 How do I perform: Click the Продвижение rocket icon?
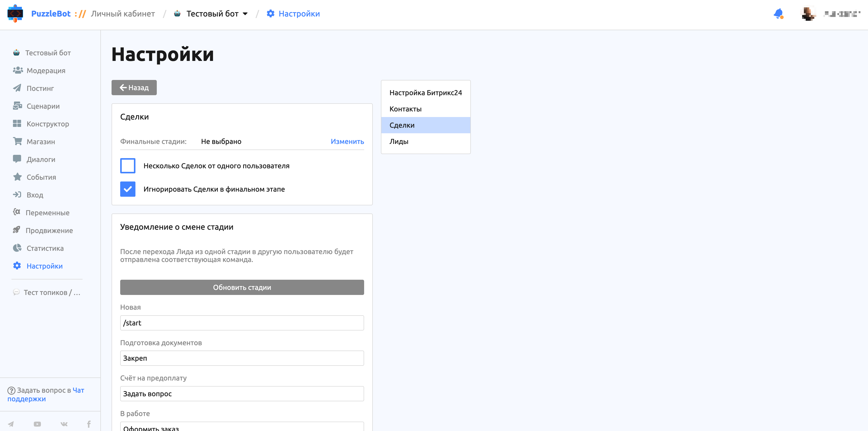(17, 230)
